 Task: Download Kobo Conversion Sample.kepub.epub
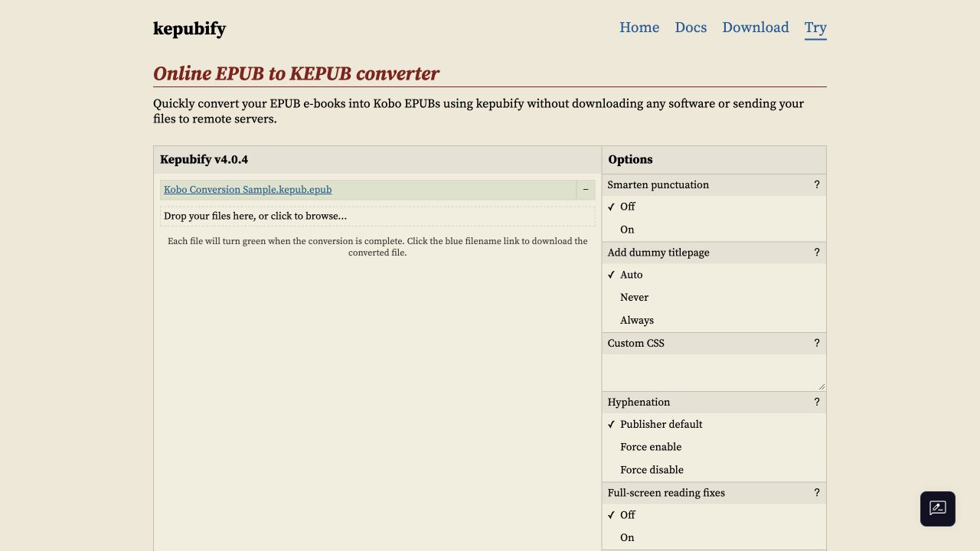pos(247,190)
